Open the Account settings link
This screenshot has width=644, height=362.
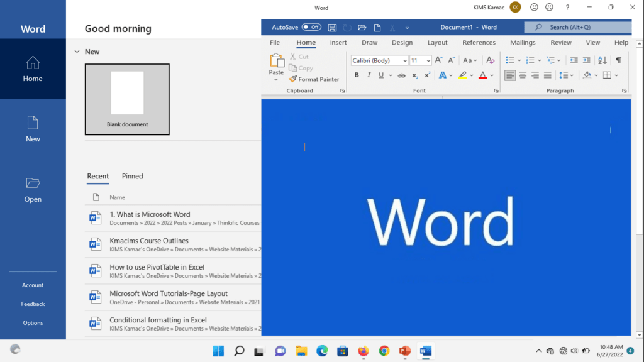[32, 285]
